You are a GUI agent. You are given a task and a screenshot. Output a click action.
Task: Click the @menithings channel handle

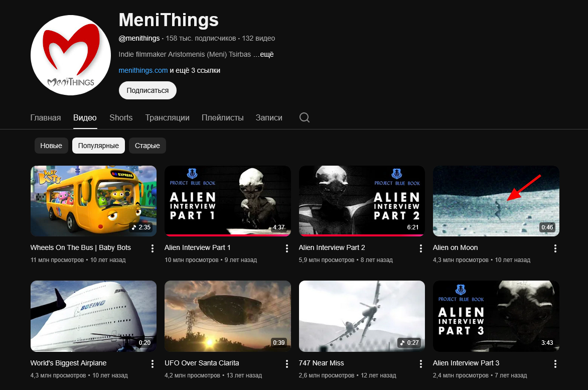coord(139,38)
